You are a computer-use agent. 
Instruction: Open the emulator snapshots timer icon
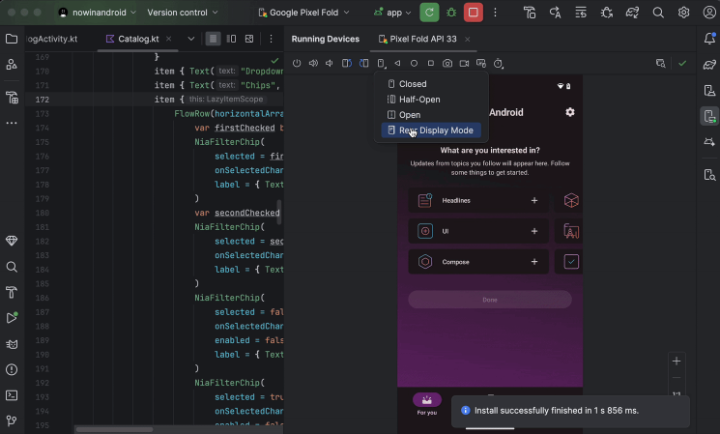(x=498, y=63)
